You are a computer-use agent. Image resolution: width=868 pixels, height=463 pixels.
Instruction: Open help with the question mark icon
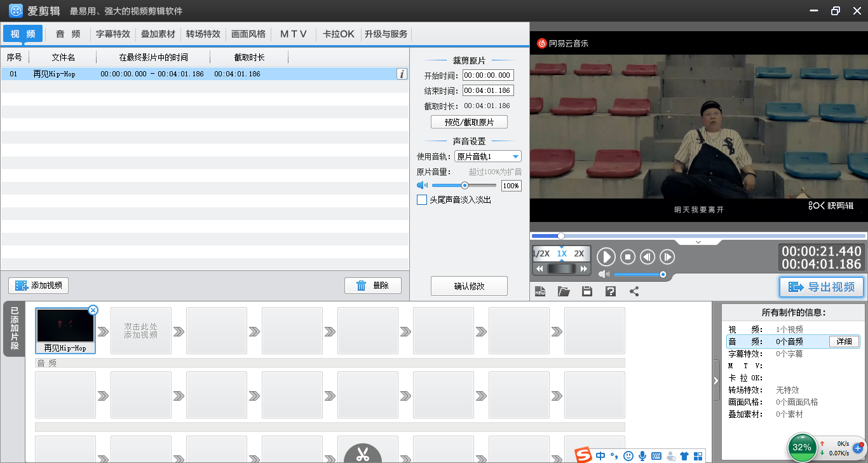coord(611,291)
